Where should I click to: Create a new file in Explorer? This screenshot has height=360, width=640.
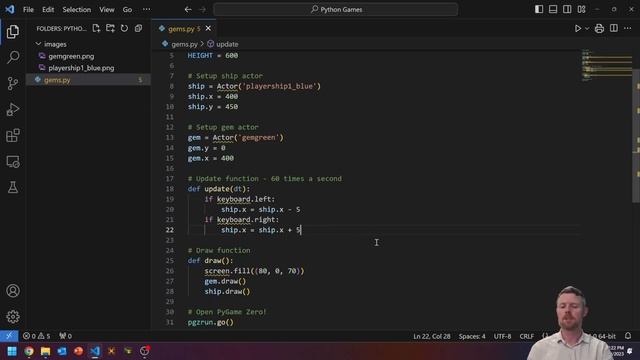click(x=96, y=28)
